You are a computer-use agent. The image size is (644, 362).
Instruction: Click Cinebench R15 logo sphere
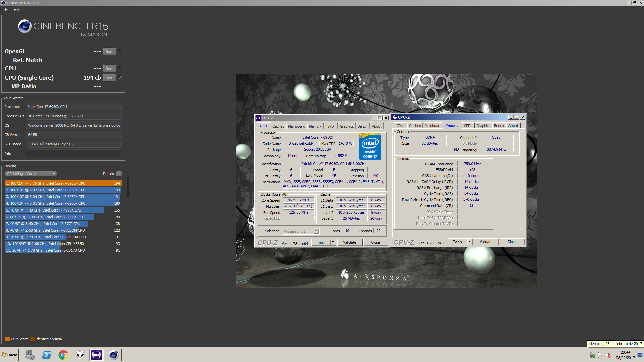click(25, 26)
